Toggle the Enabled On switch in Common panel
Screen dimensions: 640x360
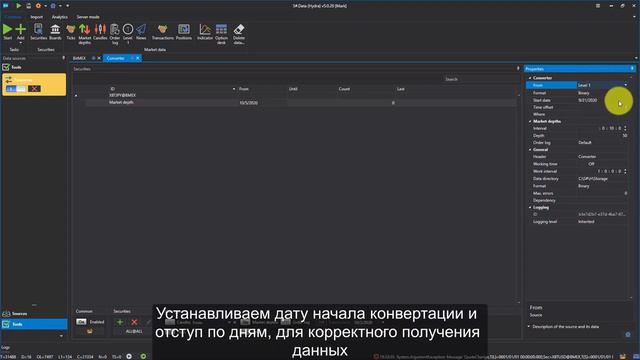(x=81, y=322)
